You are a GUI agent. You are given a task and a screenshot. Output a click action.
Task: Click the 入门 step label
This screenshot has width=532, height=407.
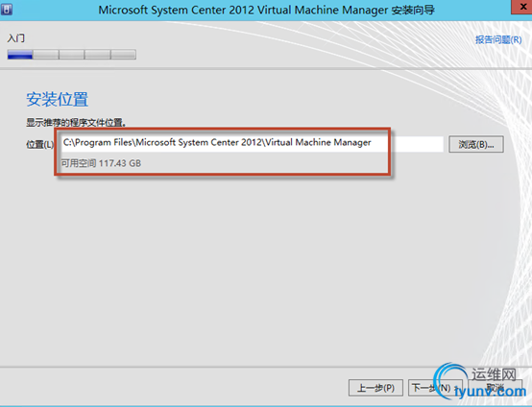tap(16, 38)
